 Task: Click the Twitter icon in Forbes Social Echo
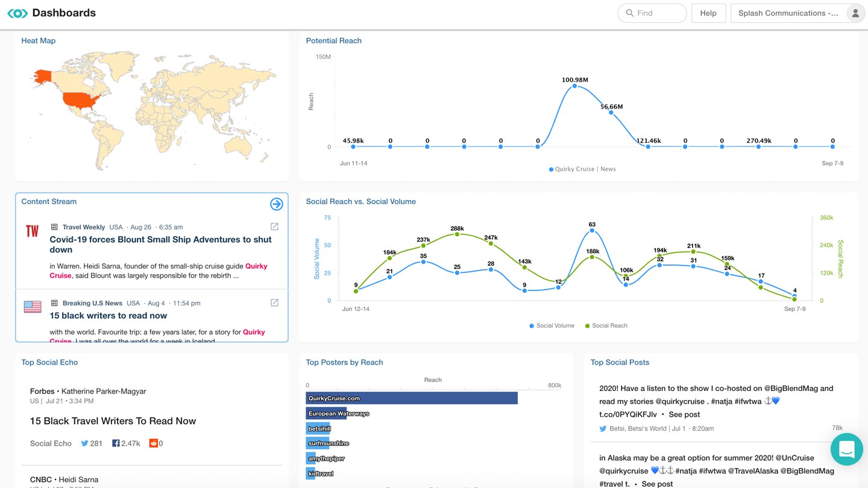pyautogui.click(x=84, y=443)
